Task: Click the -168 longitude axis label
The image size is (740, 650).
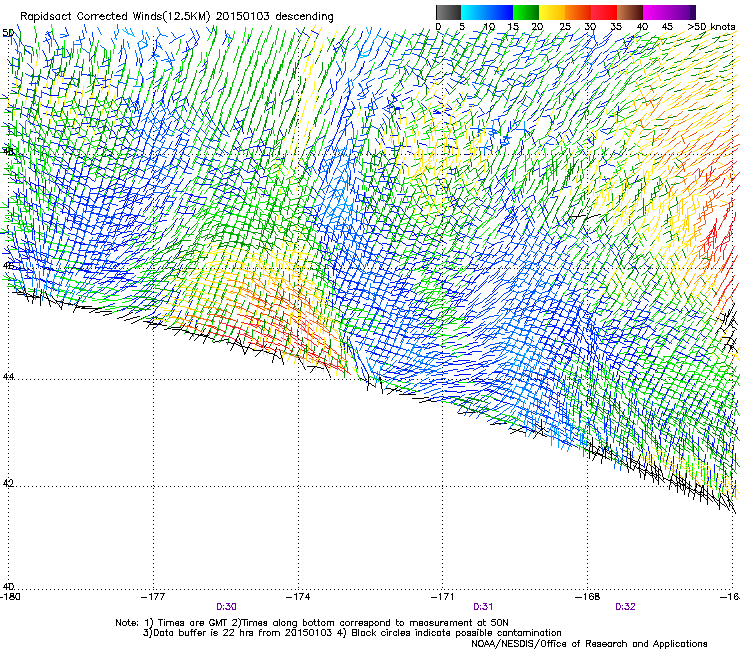Action: click(x=588, y=597)
